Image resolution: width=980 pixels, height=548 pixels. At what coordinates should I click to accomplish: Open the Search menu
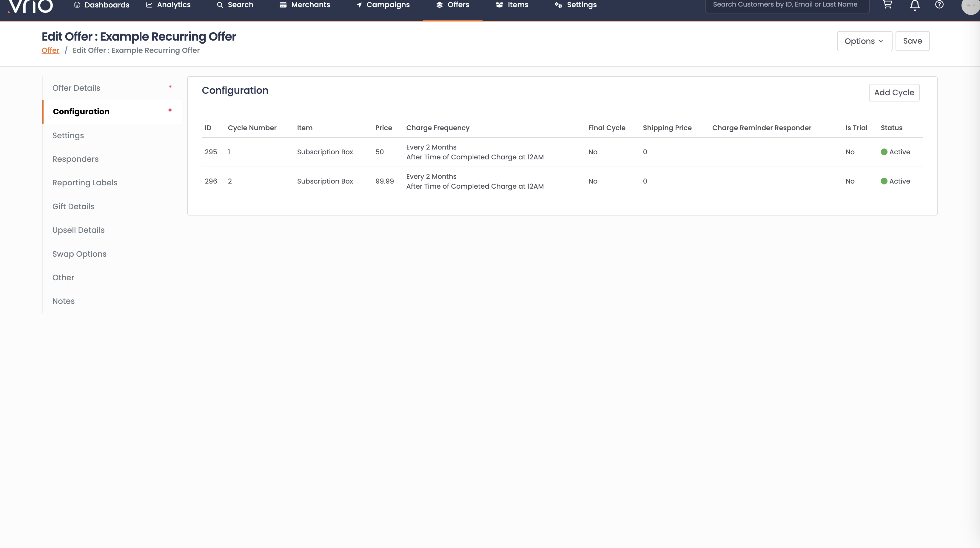pyautogui.click(x=235, y=5)
